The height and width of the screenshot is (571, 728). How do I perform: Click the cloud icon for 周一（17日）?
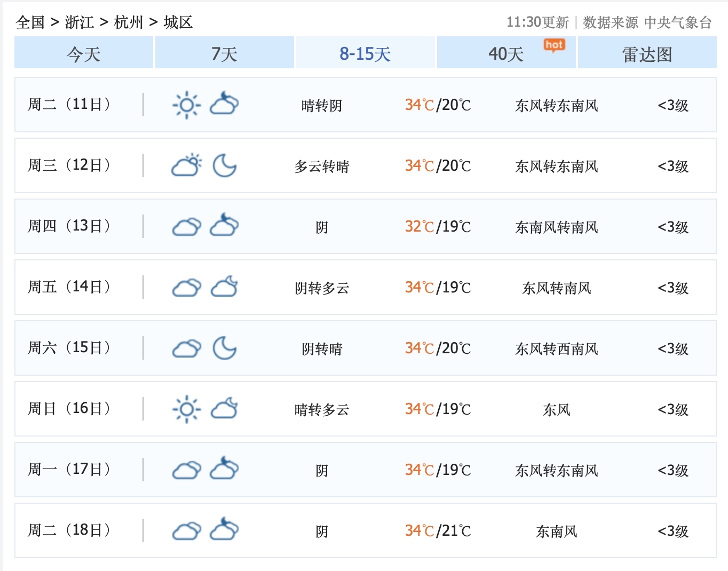pos(186,470)
